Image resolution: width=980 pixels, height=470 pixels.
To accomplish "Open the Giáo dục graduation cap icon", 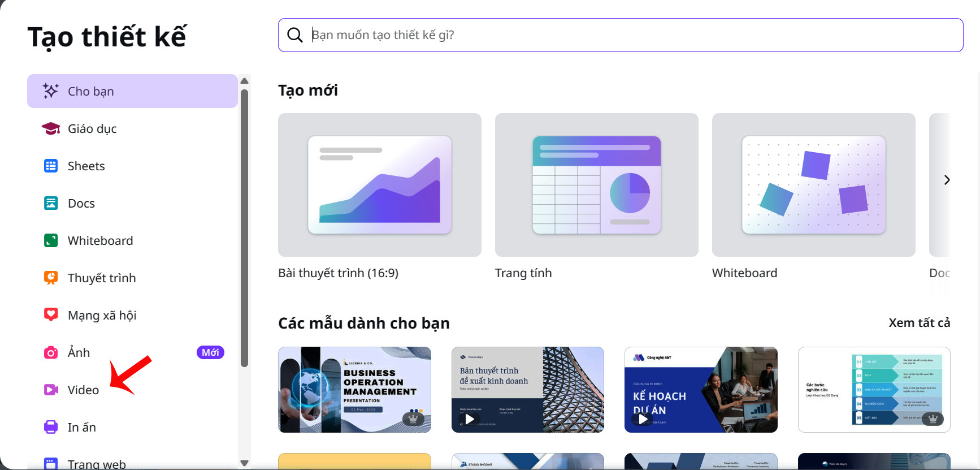I will point(51,128).
